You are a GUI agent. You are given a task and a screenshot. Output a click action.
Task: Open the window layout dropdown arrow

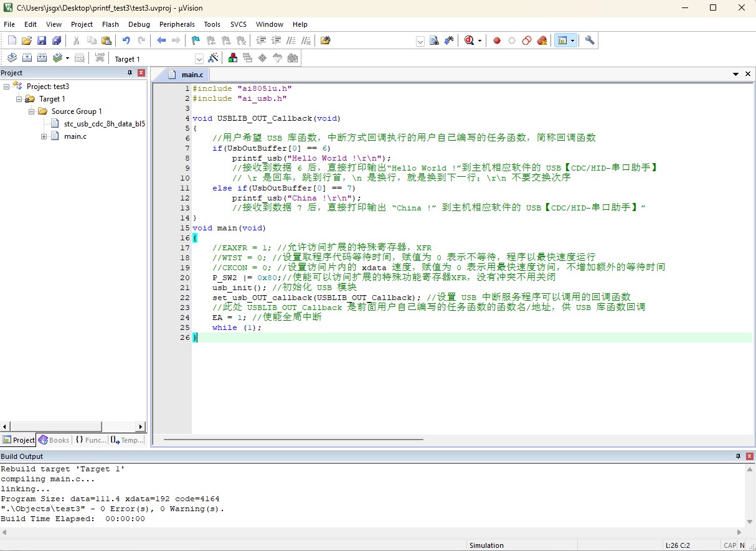572,40
